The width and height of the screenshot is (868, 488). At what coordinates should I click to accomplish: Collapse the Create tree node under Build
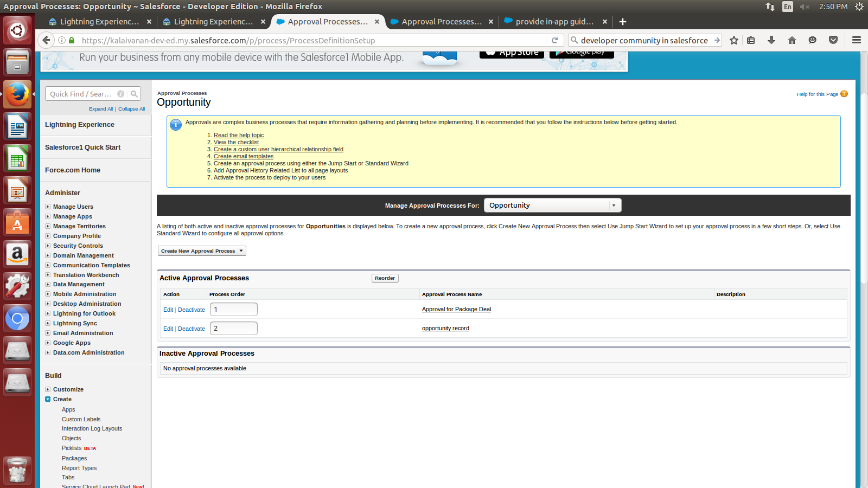pos(48,399)
